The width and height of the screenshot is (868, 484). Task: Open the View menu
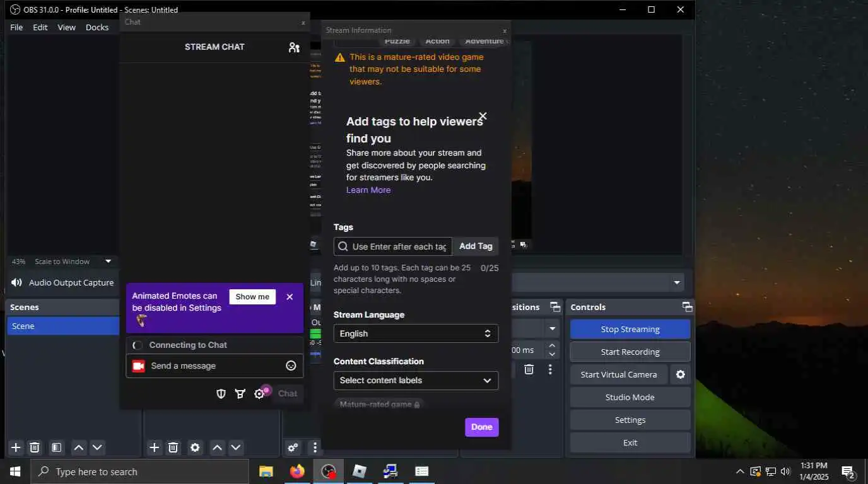66,27
